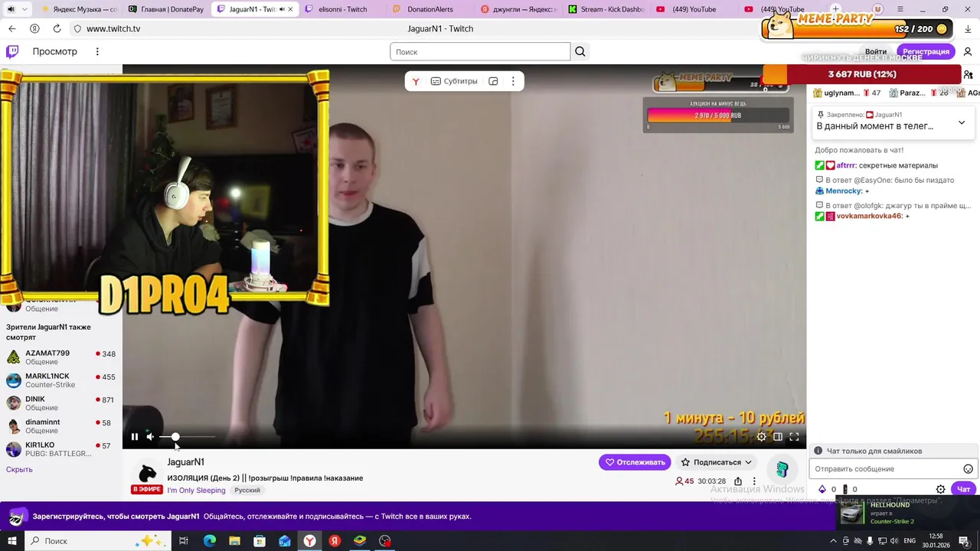Toggle theater mode icon in player
This screenshot has width=980, height=551.
pos(778,437)
